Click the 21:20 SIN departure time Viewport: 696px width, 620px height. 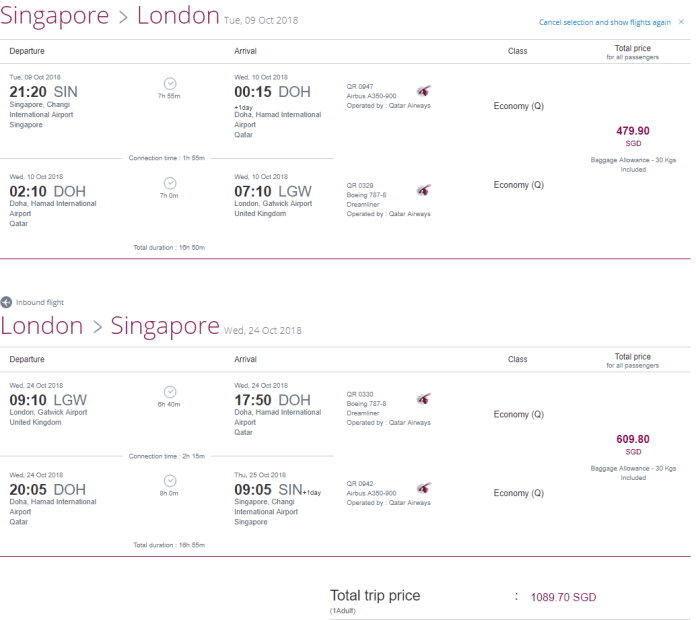point(44,91)
